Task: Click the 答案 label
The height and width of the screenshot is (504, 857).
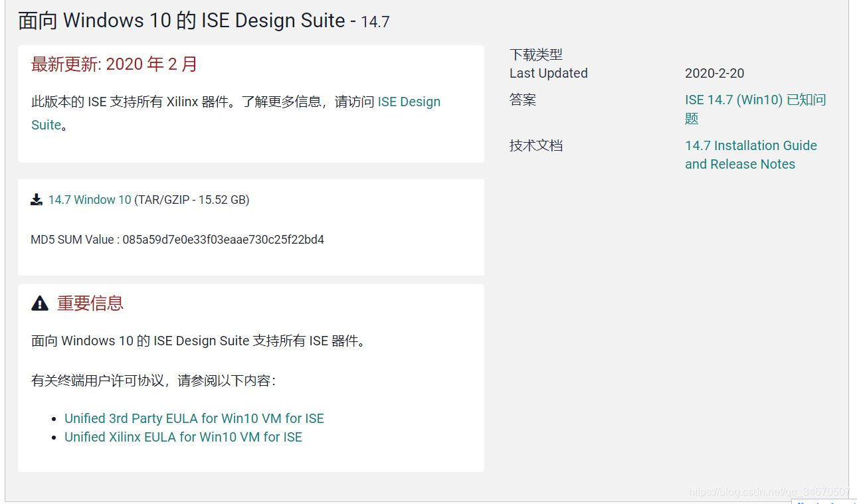Action: [x=523, y=100]
